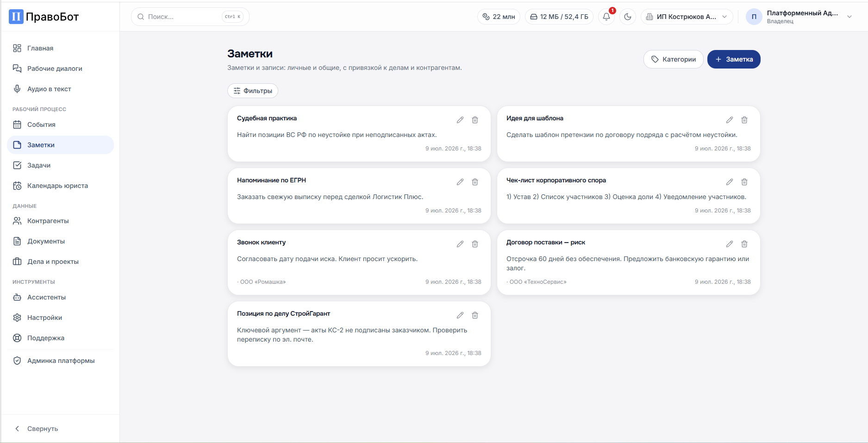The height and width of the screenshot is (443, 868).
Task: Edit the Позиция по делу СтройГарант note
Action: (x=460, y=315)
